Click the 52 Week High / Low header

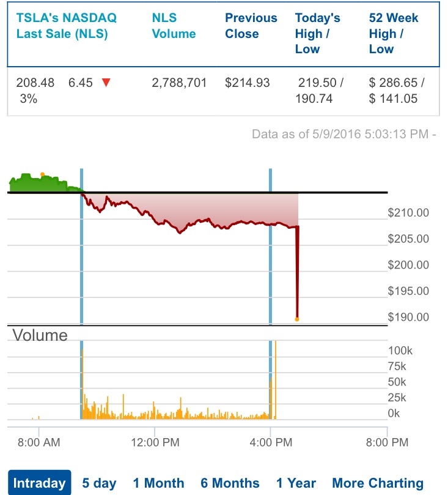coord(394,33)
